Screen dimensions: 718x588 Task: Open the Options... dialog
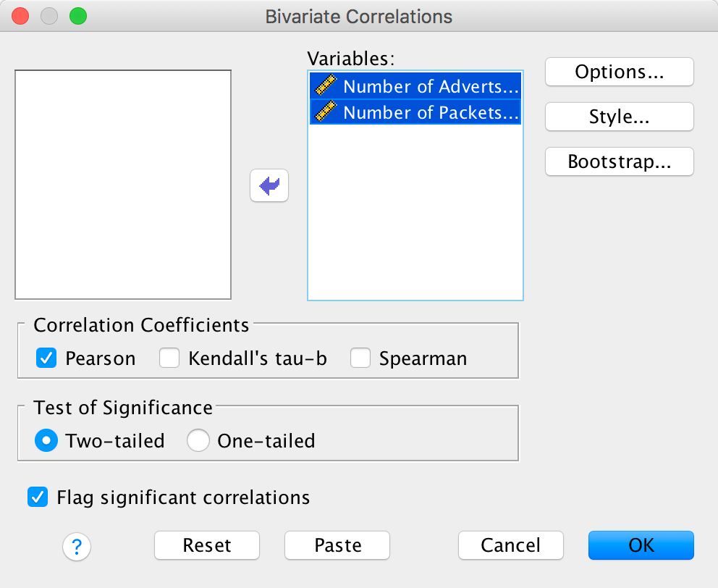coord(620,72)
